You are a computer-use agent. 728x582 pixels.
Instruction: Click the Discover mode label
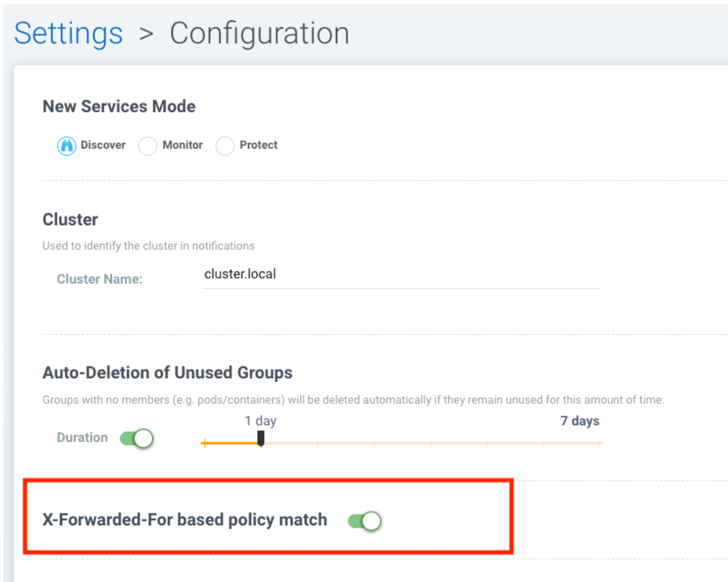tap(103, 145)
